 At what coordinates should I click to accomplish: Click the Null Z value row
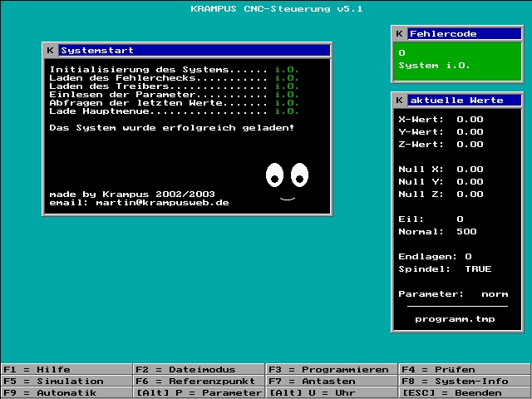click(441, 195)
